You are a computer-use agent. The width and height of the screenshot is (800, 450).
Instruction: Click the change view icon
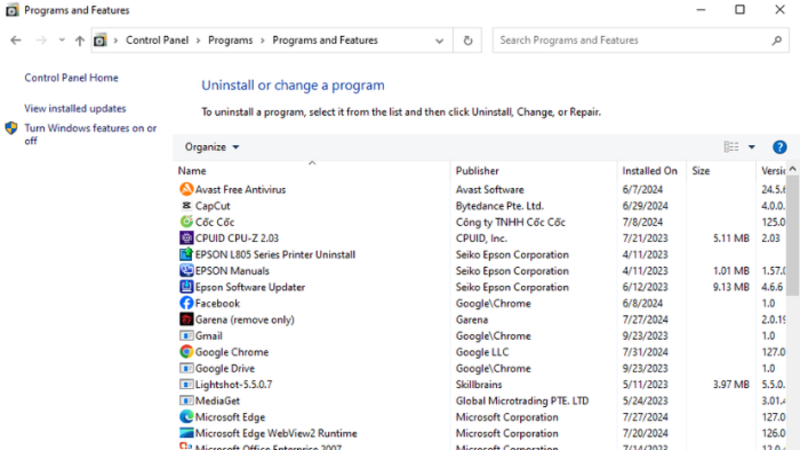pos(731,147)
